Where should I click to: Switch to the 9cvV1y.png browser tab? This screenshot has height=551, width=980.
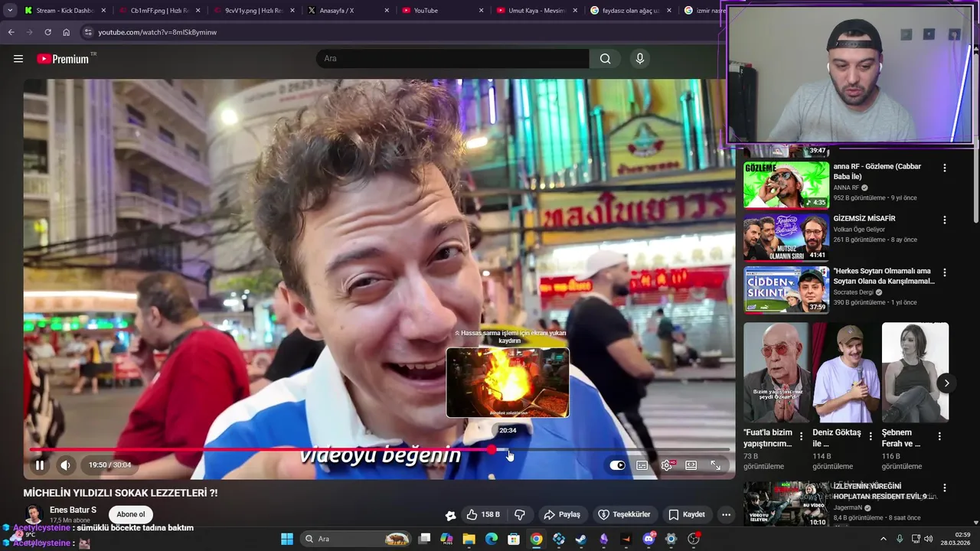(x=253, y=11)
